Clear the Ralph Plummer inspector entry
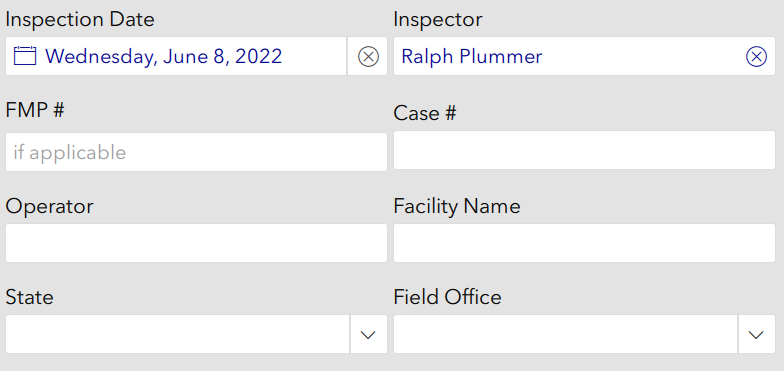 pos(756,56)
